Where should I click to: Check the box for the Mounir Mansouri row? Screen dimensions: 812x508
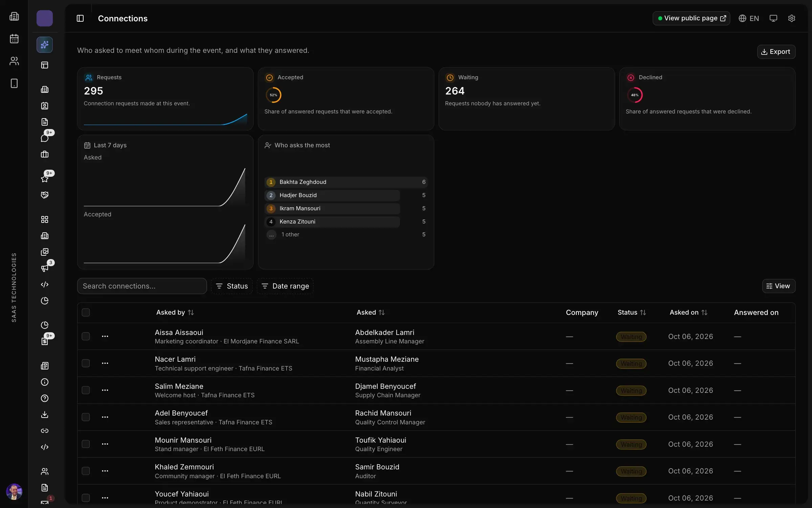[86, 444]
